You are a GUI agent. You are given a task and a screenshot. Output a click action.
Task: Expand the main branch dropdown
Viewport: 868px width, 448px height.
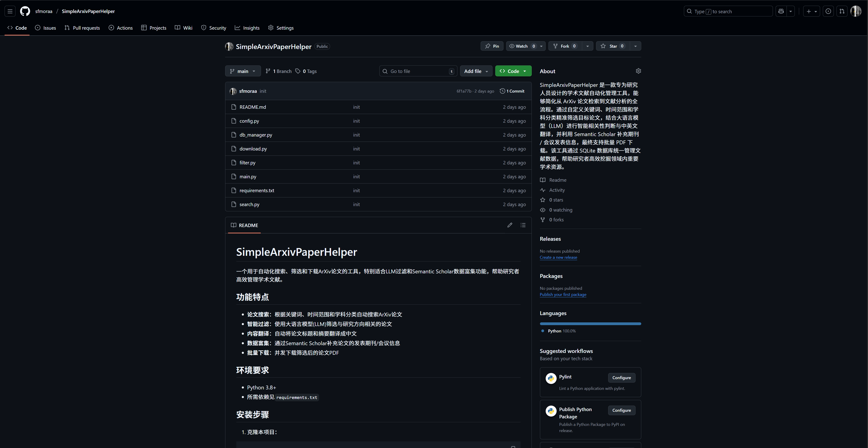pyautogui.click(x=243, y=71)
